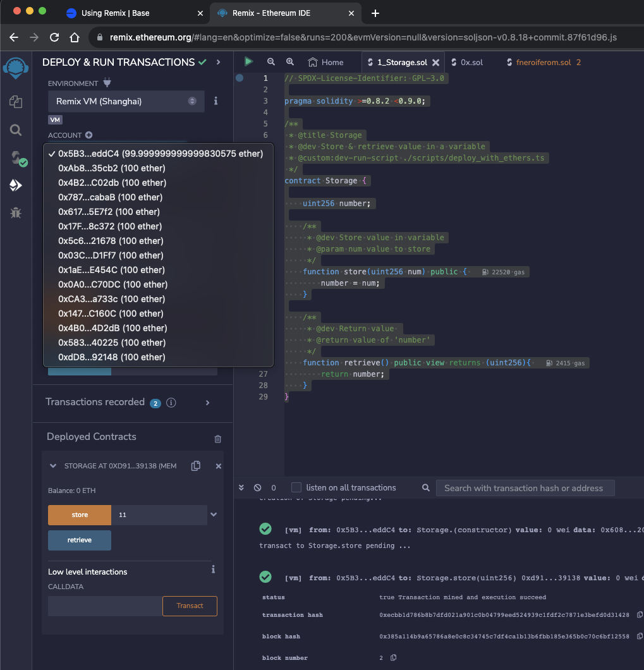644x670 pixels.
Task: Remove the deployed Storage contract instance
Action: (219, 466)
